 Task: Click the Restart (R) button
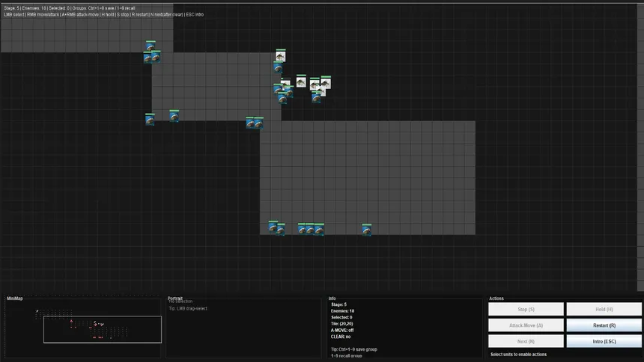pos(604,325)
